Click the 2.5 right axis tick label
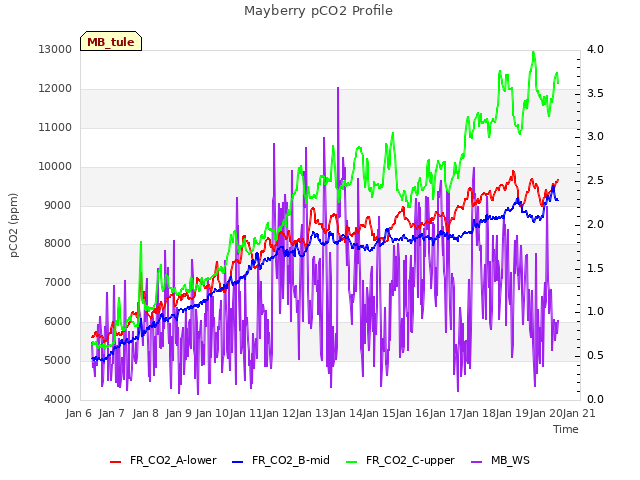This screenshot has width=640, height=480. pos(595,180)
